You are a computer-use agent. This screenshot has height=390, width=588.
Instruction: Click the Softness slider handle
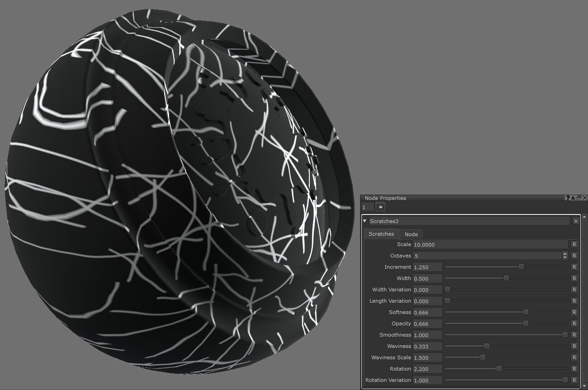pos(526,312)
